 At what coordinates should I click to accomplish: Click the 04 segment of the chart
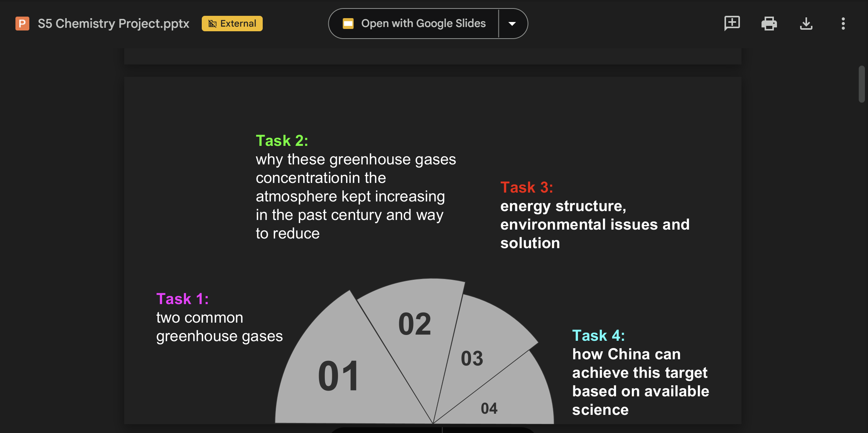coord(489,408)
